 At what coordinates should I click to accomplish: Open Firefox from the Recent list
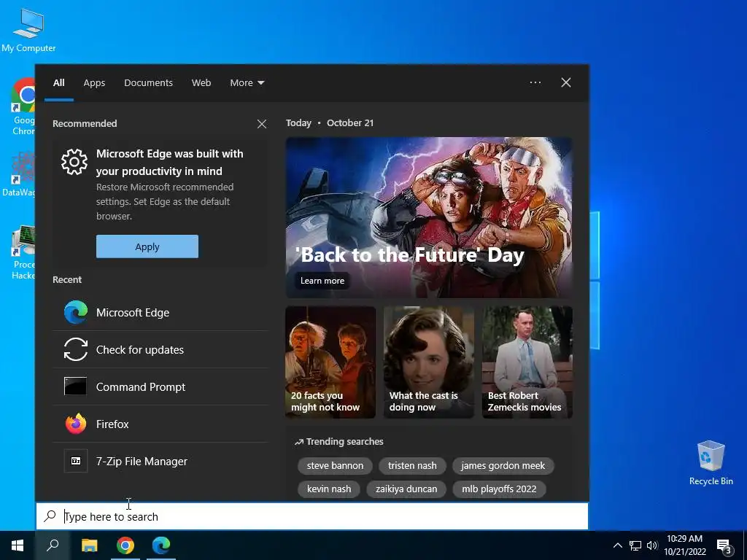pos(160,424)
